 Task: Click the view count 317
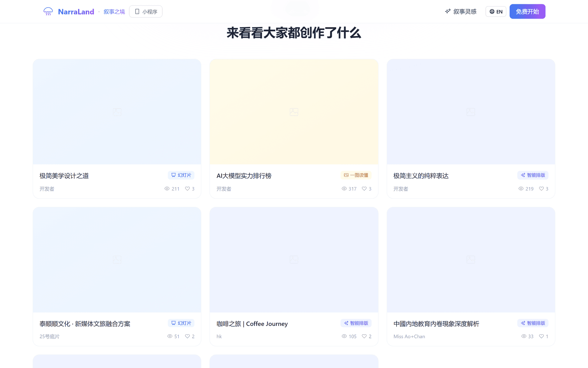point(352,189)
